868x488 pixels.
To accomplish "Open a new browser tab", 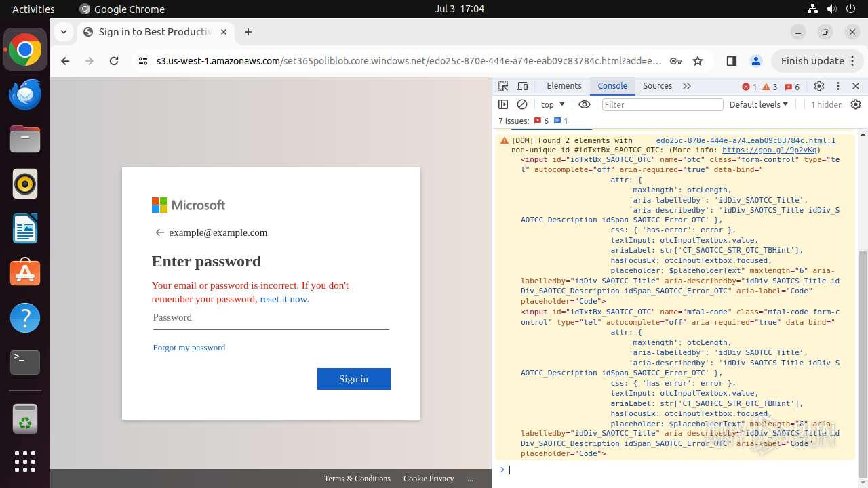I will pos(248,32).
